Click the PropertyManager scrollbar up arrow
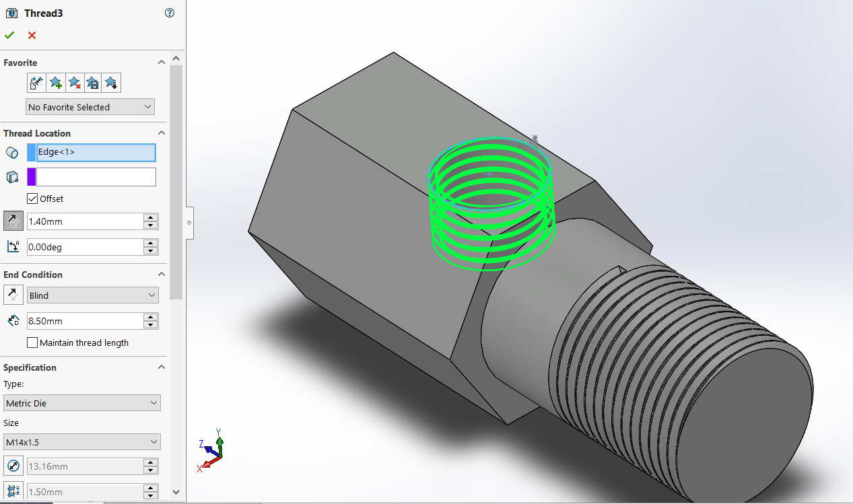Screen dimensions: 853x504 point(176,58)
